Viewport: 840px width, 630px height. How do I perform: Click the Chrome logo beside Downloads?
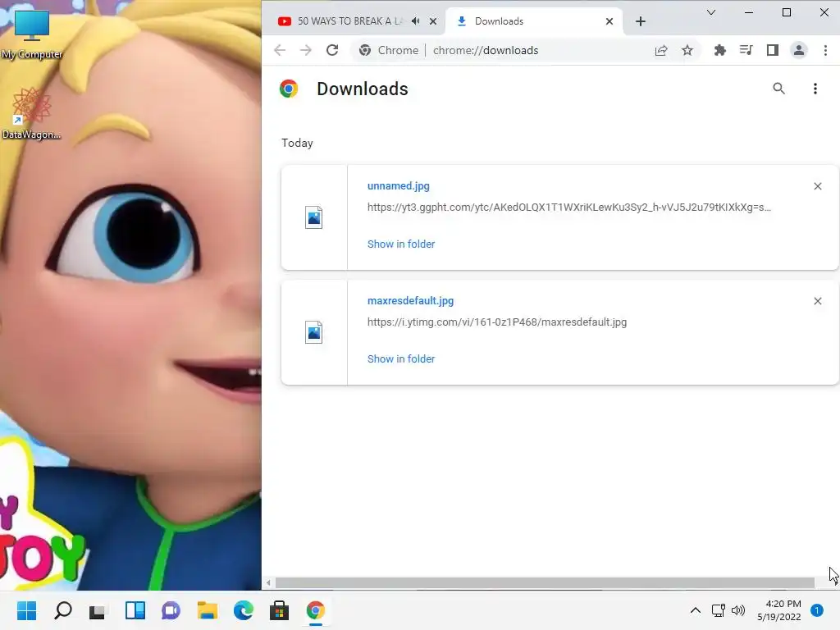point(288,89)
